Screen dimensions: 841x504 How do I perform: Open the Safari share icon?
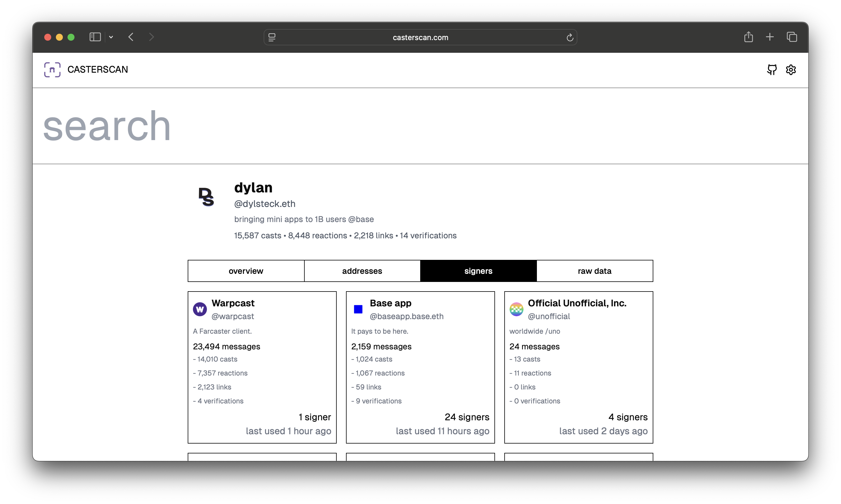[x=748, y=37]
